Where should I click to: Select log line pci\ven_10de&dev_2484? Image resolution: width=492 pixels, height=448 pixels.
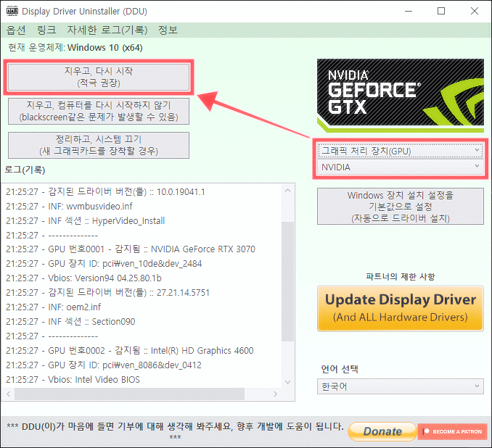[x=104, y=264]
